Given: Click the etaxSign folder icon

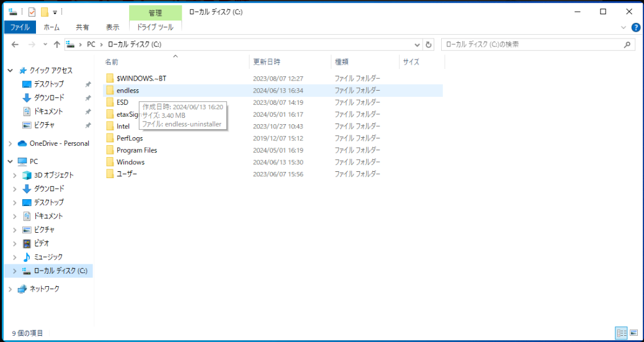Looking at the screenshot, I should coord(110,114).
